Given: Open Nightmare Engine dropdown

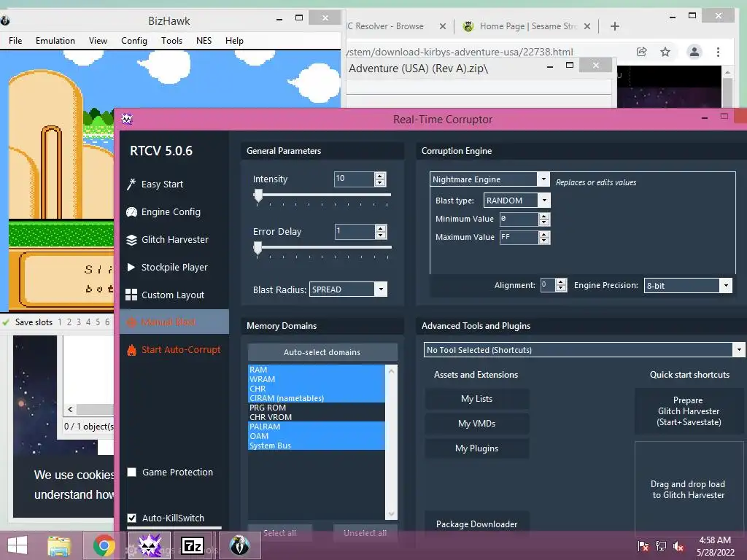Looking at the screenshot, I should [x=543, y=179].
